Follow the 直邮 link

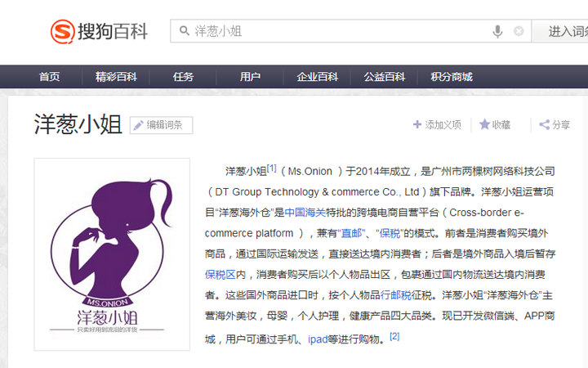pos(351,233)
